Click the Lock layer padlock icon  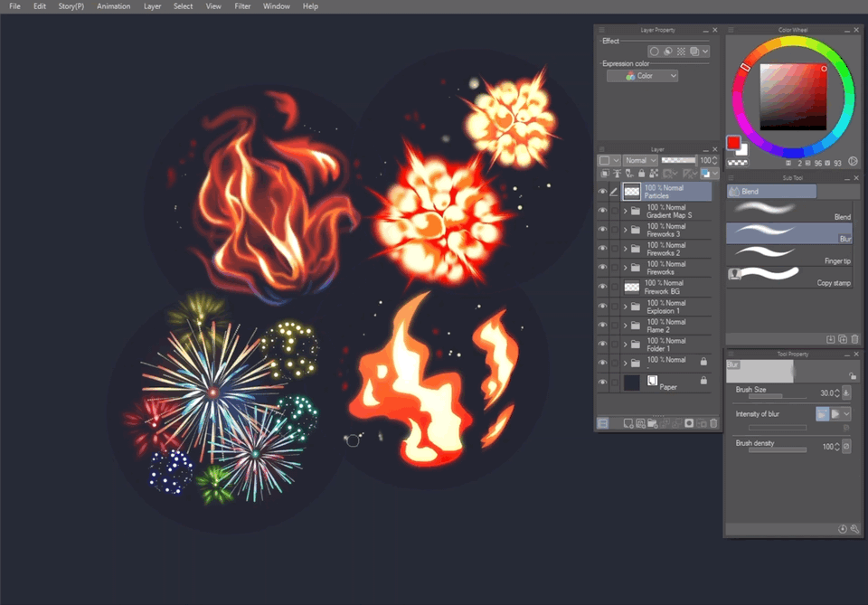642,174
